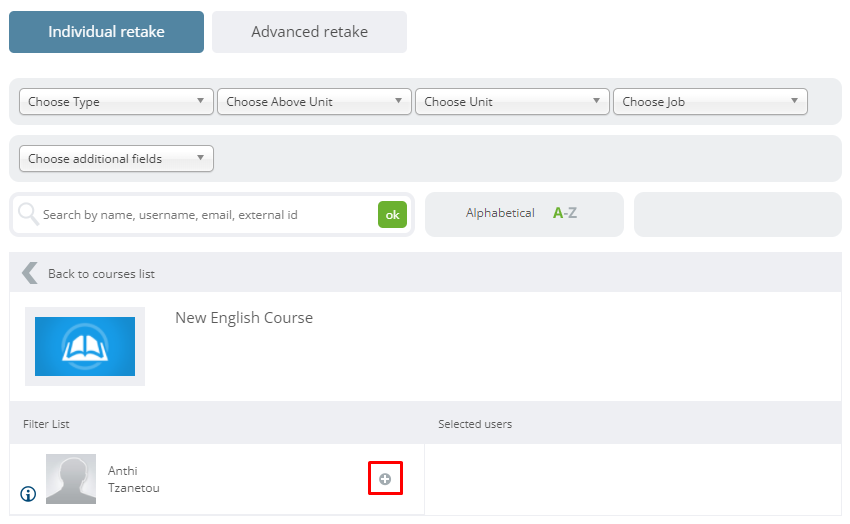Go Back to courses list
This screenshot has height=524, width=850.
pyautogui.click(x=101, y=274)
